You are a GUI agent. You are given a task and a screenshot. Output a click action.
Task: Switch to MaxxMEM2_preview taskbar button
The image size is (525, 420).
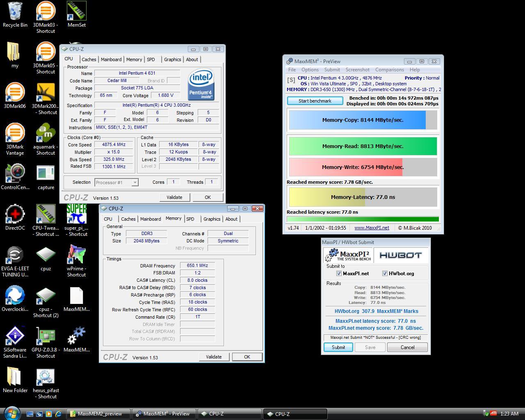point(98,414)
